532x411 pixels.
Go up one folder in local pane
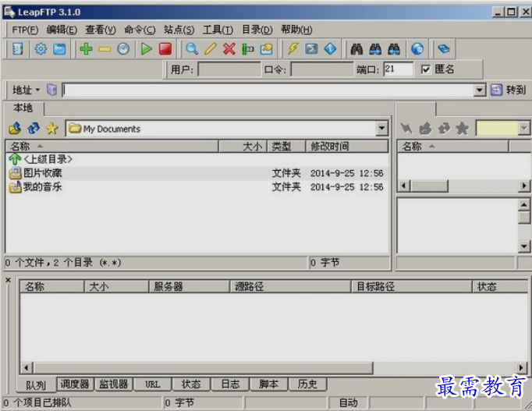point(15,129)
